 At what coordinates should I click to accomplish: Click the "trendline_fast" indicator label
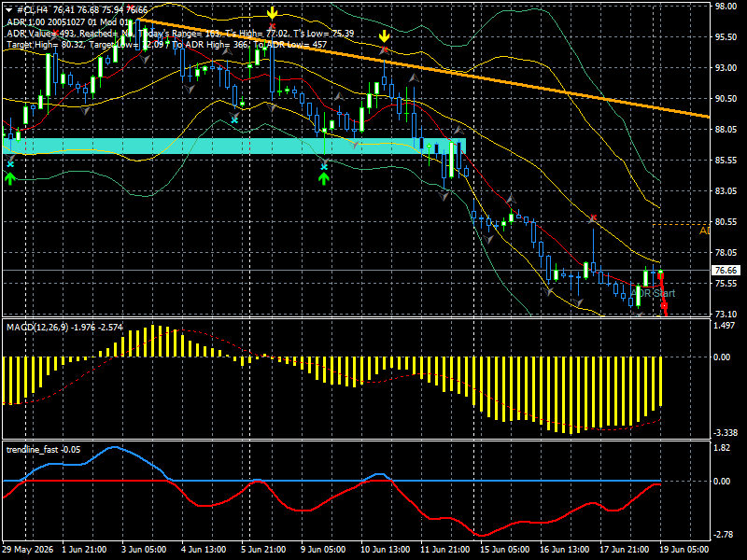[x=32, y=450]
